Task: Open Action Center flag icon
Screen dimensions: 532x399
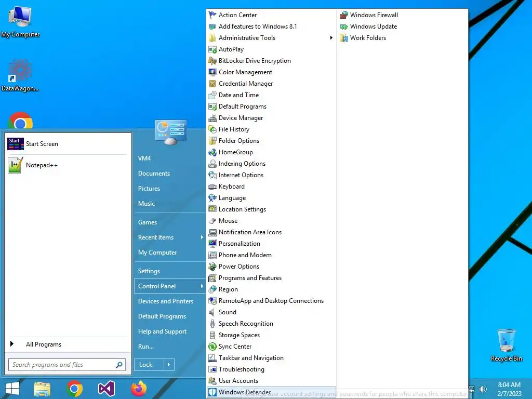Action: click(x=212, y=15)
